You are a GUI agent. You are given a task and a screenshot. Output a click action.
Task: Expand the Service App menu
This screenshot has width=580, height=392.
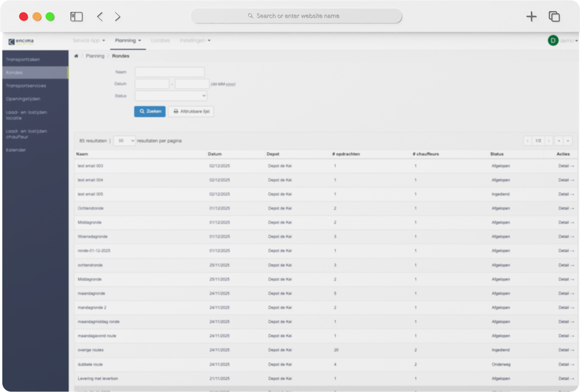point(88,41)
